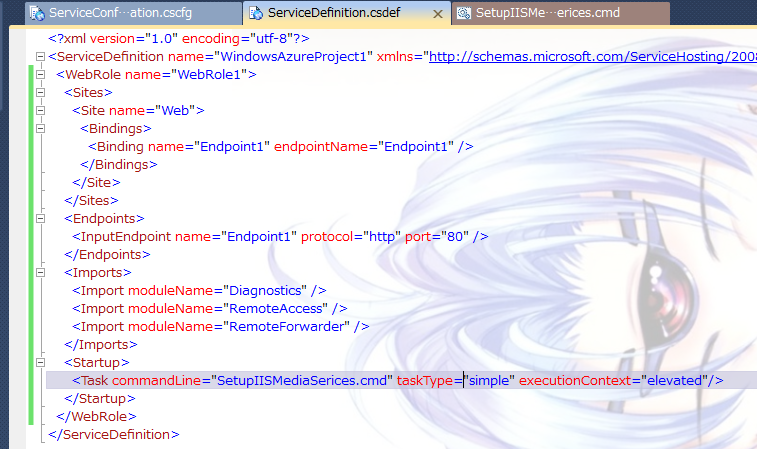Image resolution: width=757 pixels, height=449 pixels.
Task: Click the "WindowsAzureProject1" name value
Action: point(293,56)
